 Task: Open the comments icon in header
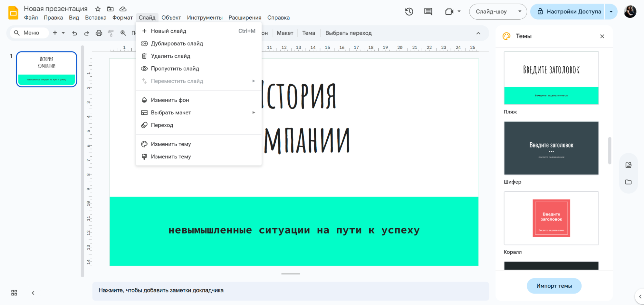pos(428,12)
